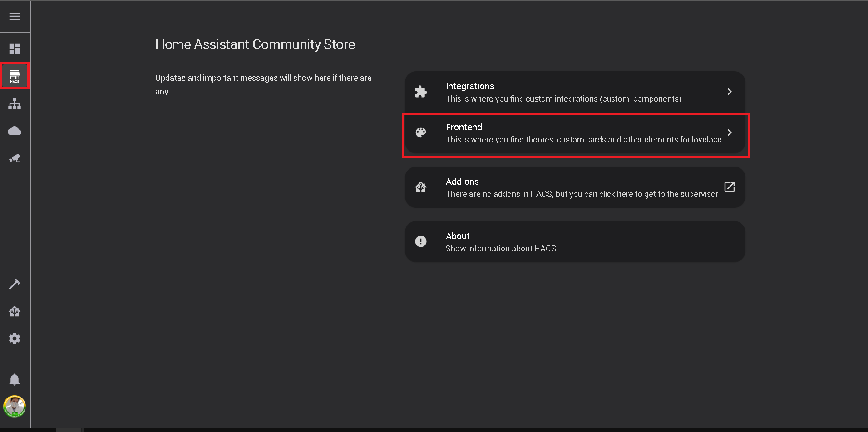Open Configuration gear icon
Viewport: 868px width, 432px height.
pos(15,339)
